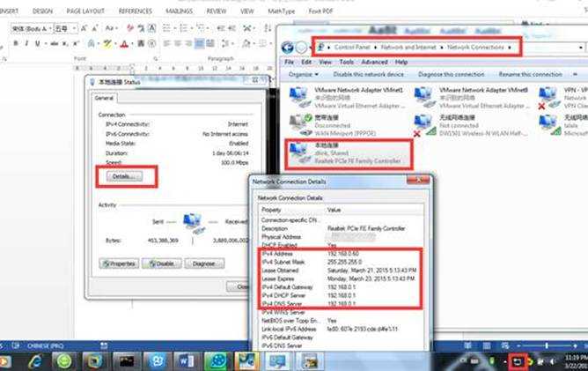The width and height of the screenshot is (588, 371).
Task: Select Center paragraph alignment
Action: pos(178,43)
